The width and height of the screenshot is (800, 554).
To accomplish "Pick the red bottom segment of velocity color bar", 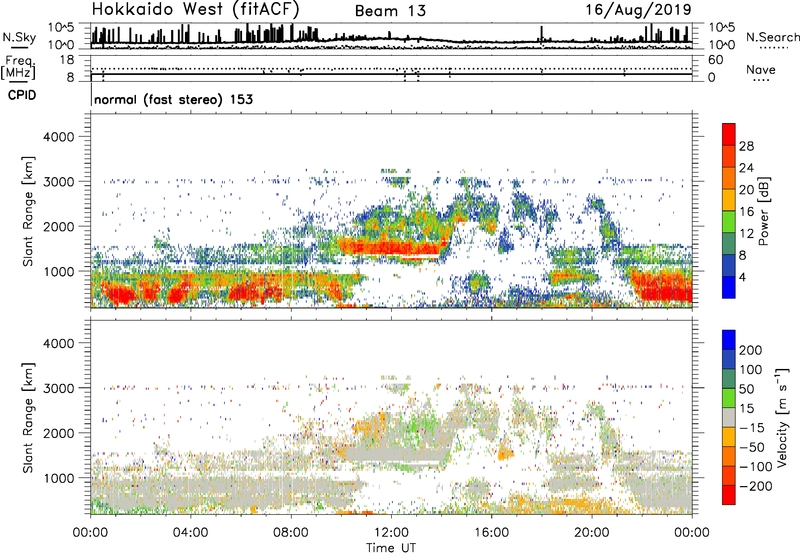I will click(729, 495).
